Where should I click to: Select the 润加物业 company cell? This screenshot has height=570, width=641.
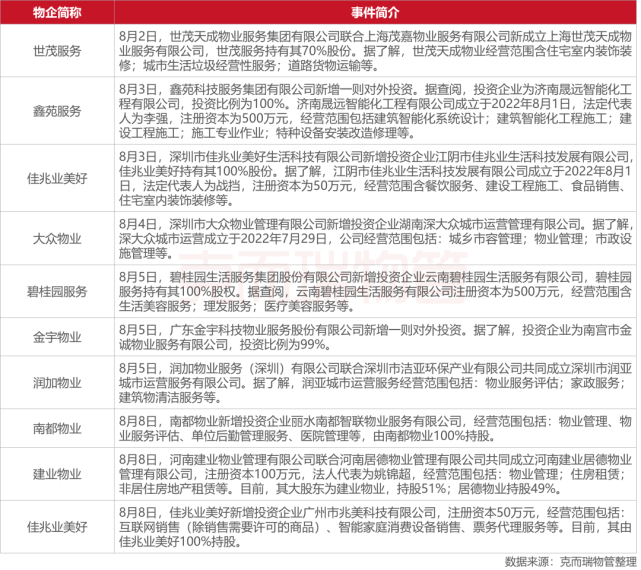57,383
